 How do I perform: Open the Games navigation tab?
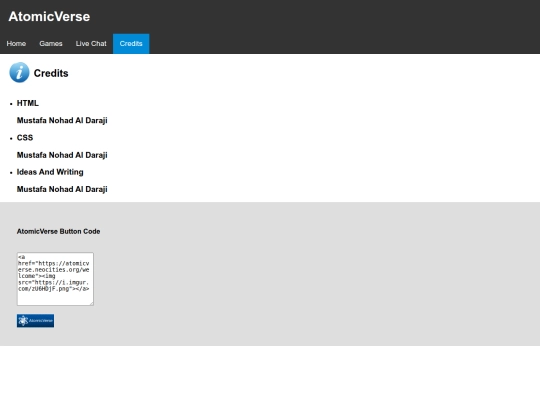(51, 44)
